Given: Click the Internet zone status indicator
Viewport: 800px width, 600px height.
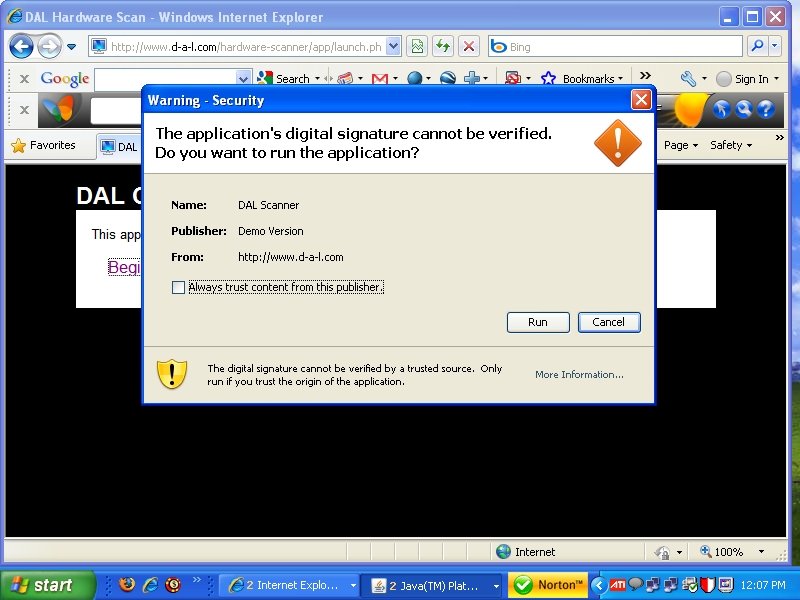Looking at the screenshot, I should tap(526, 552).
